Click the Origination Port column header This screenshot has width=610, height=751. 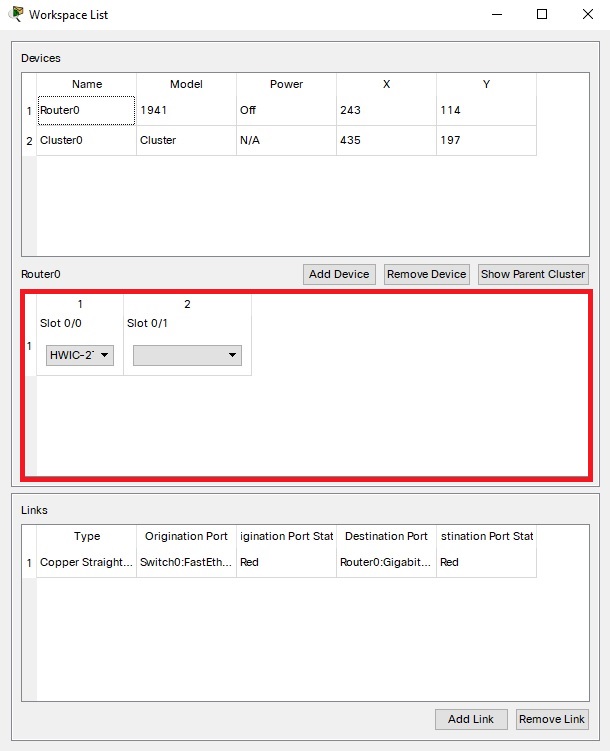(x=186, y=536)
